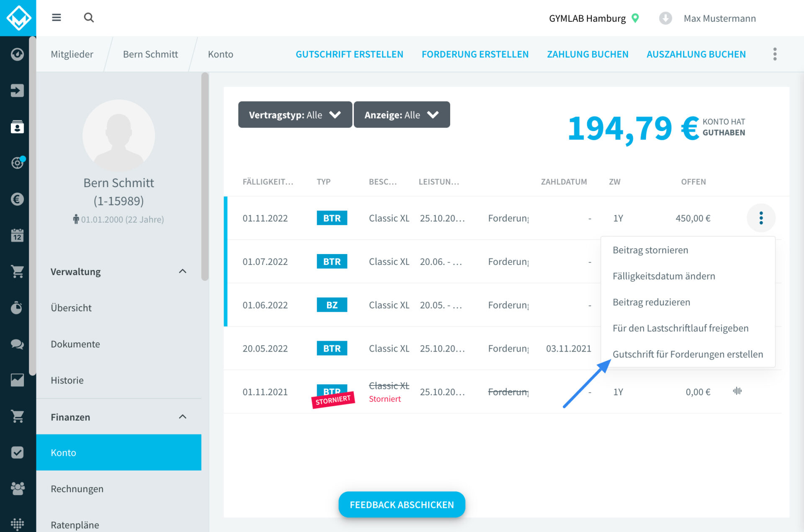The image size is (804, 532).
Task: Click the member panel vertical scrollbar
Action: click(205, 176)
